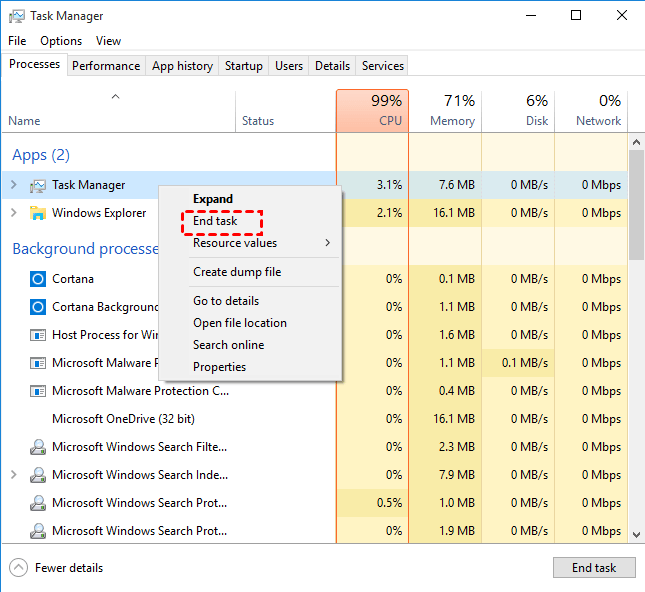Choose End task in the context menu
645x592 pixels.
(x=215, y=221)
